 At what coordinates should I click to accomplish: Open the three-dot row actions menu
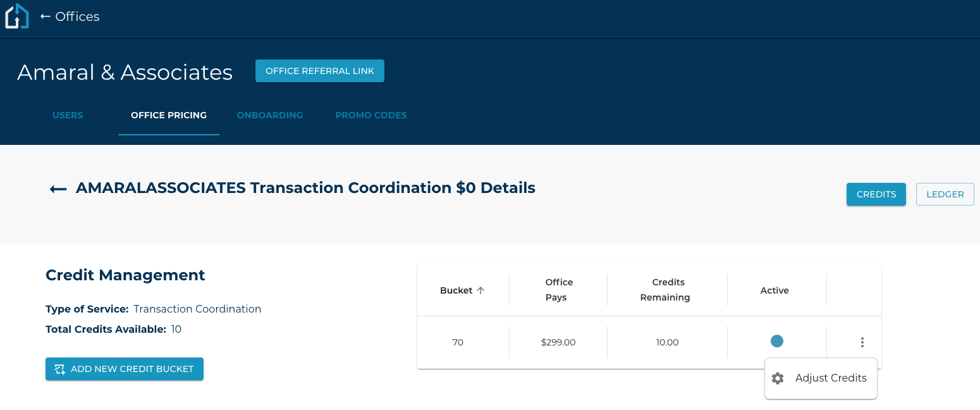(862, 342)
